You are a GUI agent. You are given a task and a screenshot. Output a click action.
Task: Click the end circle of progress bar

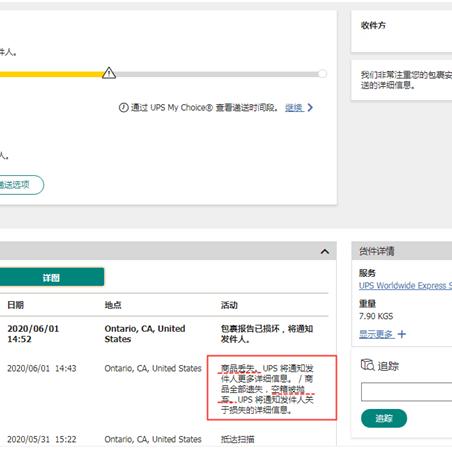(322, 74)
